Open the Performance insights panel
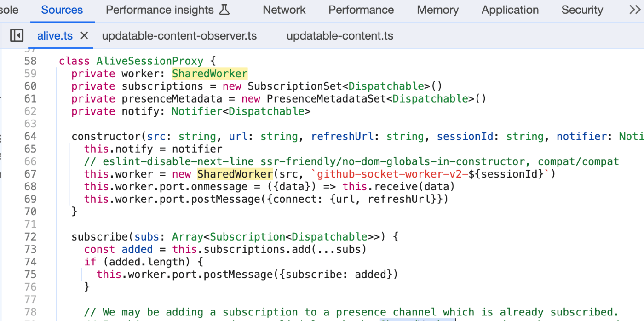 (x=160, y=10)
